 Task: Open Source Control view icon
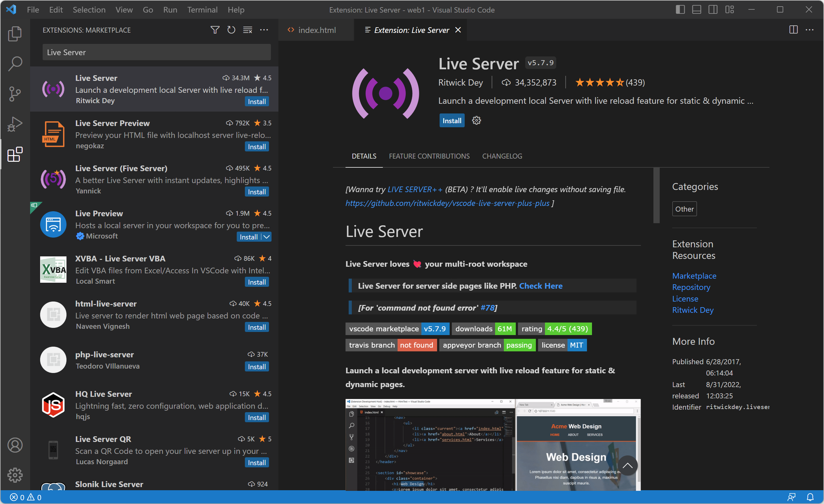[15, 94]
